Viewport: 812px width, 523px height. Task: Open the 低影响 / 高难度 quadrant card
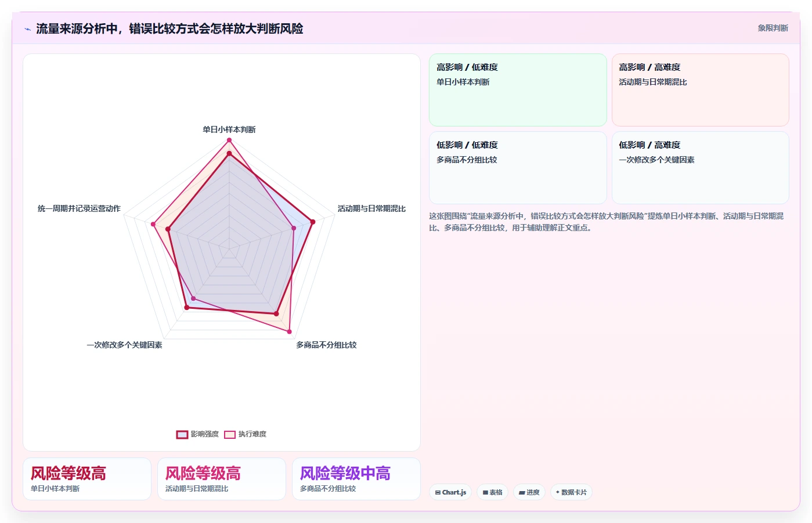700,168
